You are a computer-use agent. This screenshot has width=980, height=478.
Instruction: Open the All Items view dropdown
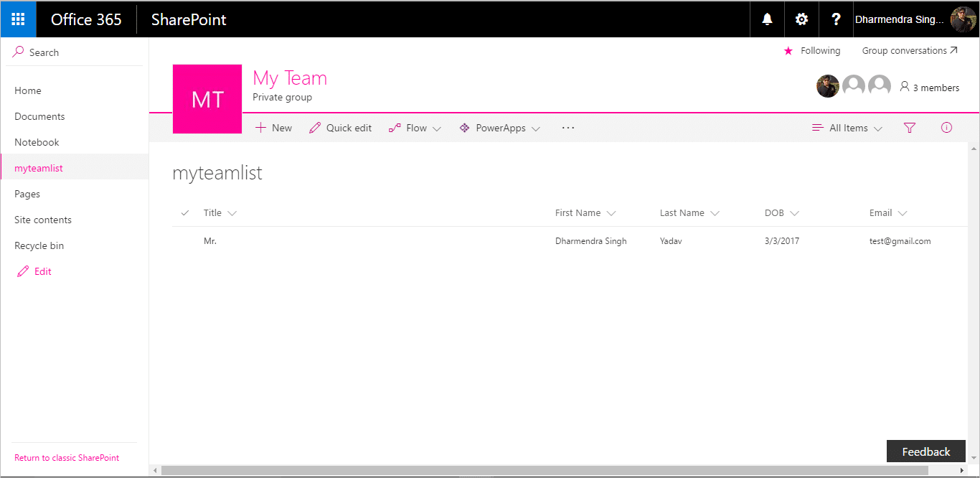[x=847, y=128]
